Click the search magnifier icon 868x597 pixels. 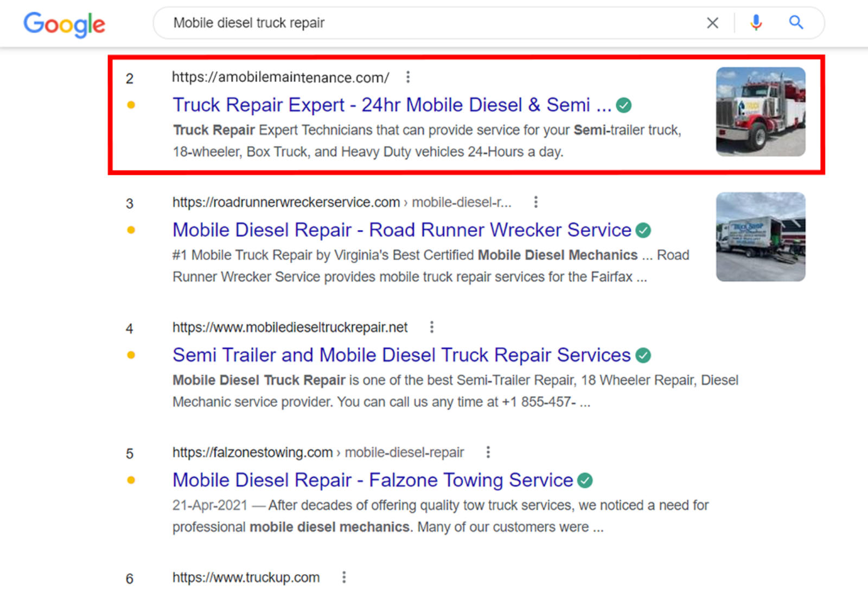click(x=795, y=23)
